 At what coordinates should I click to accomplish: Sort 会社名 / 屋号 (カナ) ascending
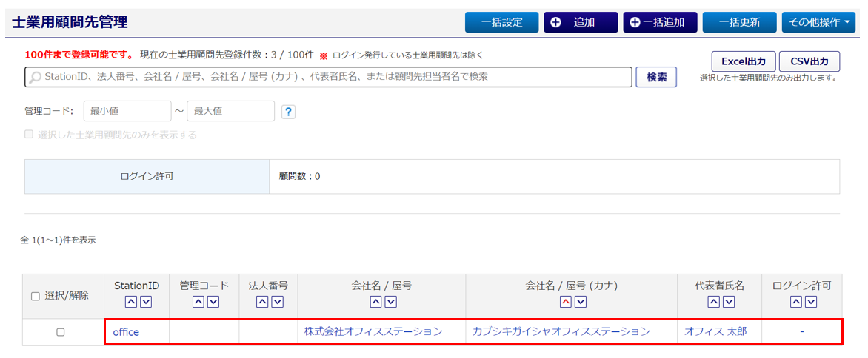(x=564, y=302)
